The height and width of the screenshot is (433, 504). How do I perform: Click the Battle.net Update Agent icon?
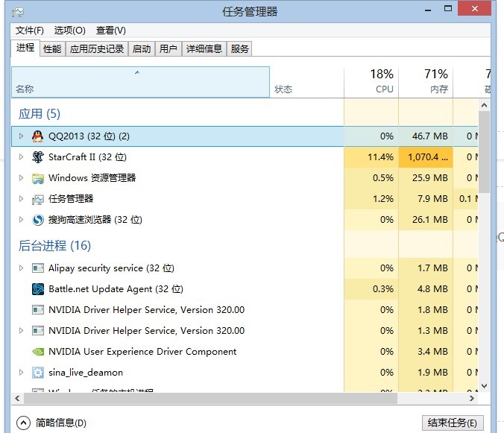point(38,289)
